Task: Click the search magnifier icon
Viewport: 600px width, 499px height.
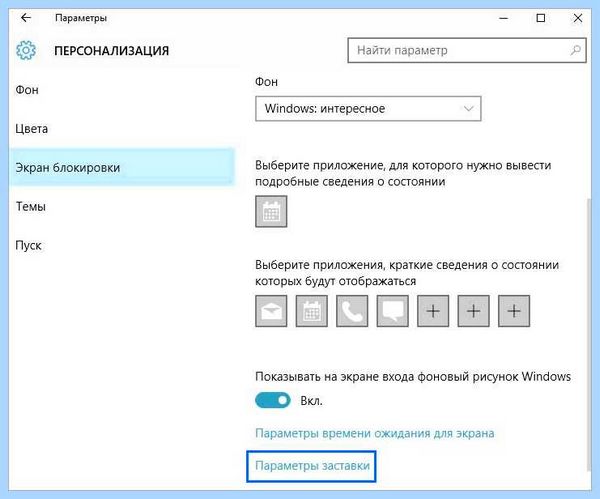Action: coord(575,50)
